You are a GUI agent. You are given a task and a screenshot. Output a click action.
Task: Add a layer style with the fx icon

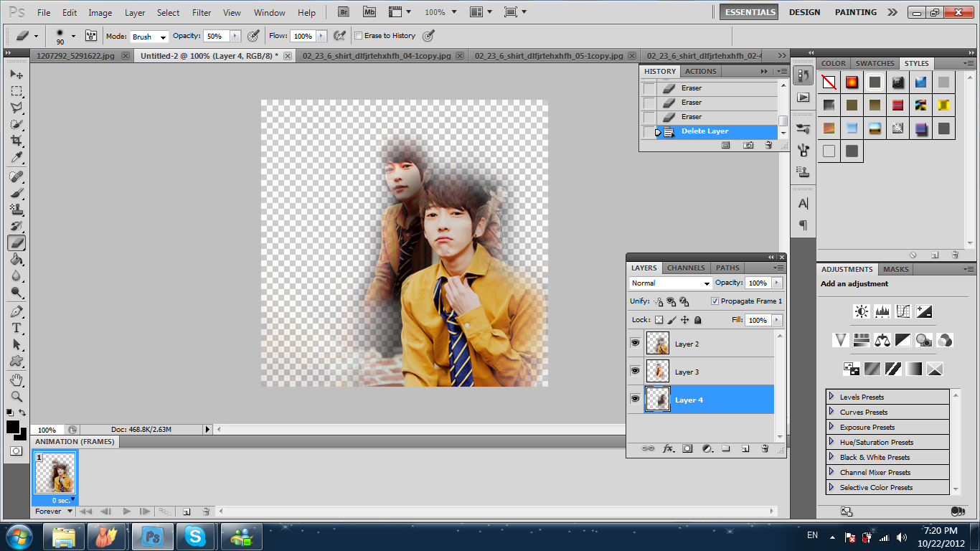coord(668,448)
